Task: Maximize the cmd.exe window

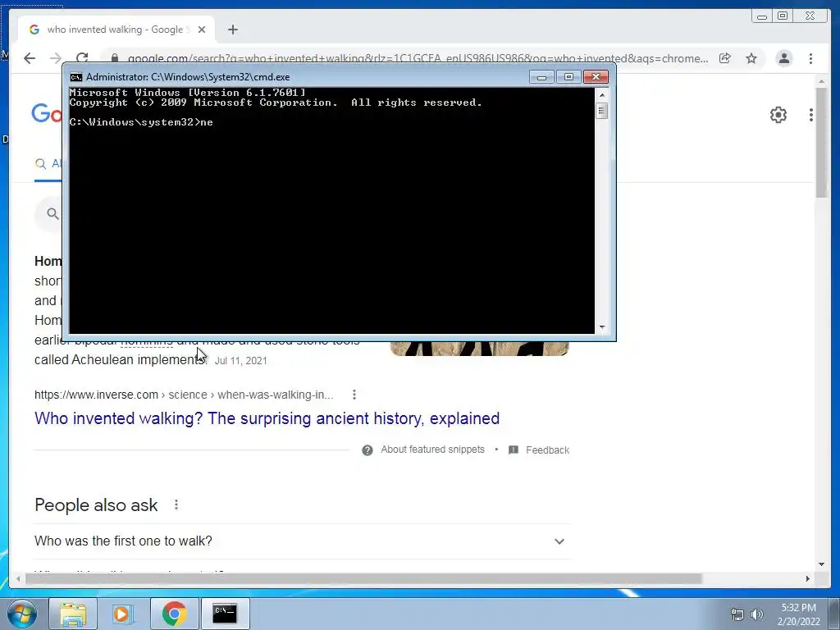Action: tap(568, 77)
